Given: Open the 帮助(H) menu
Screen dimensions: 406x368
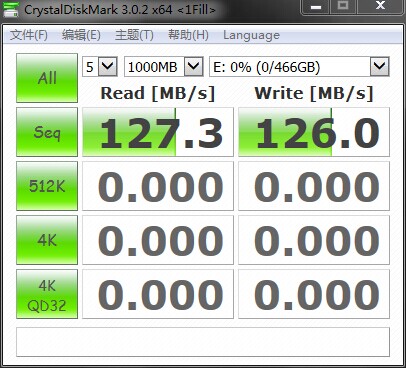Looking at the screenshot, I should point(188,35).
